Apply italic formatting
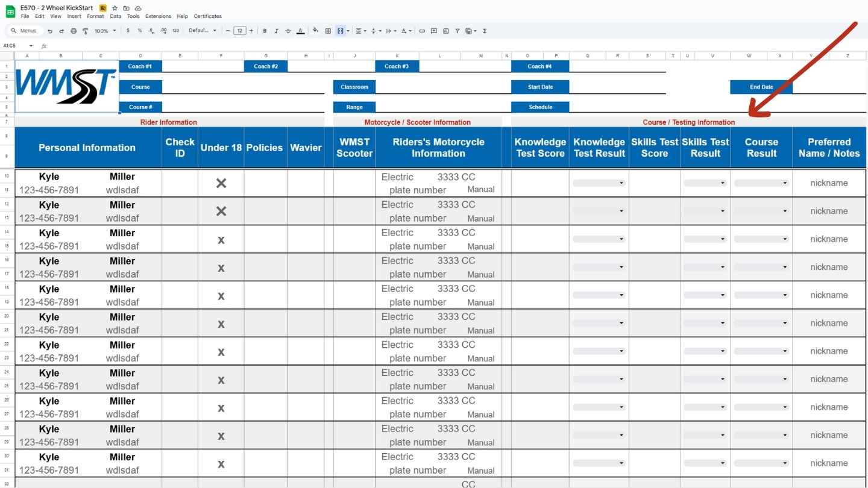The width and height of the screenshot is (868, 488). tap(276, 31)
